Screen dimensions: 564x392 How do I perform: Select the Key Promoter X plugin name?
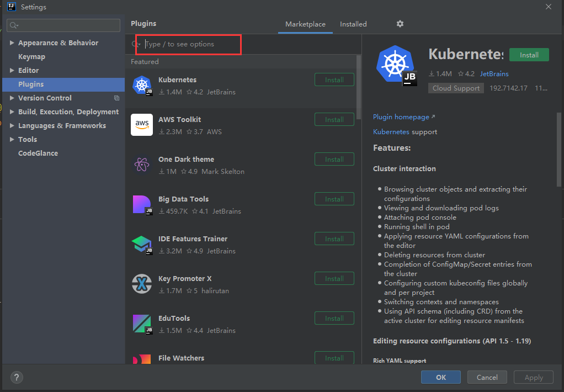[185, 279]
